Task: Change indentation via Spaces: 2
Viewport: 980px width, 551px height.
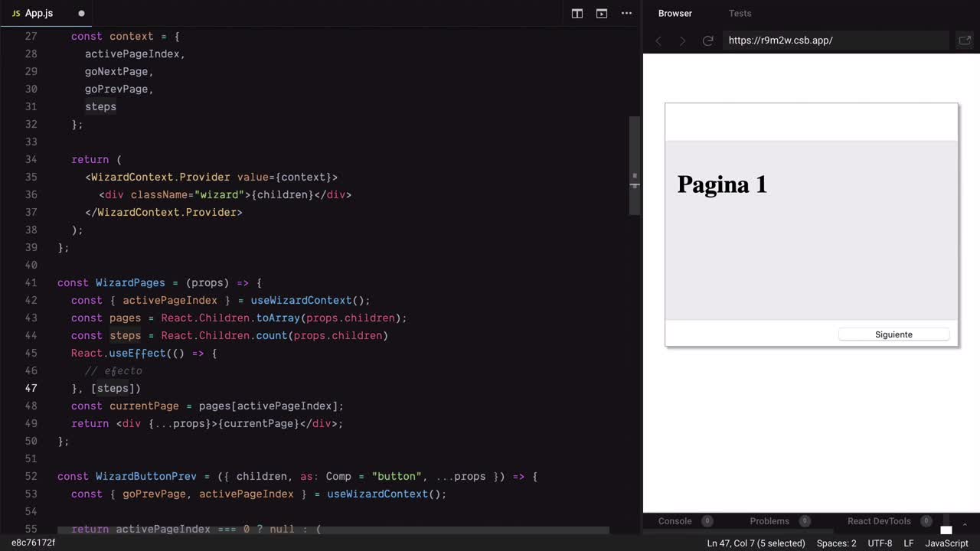Action: [x=836, y=543]
